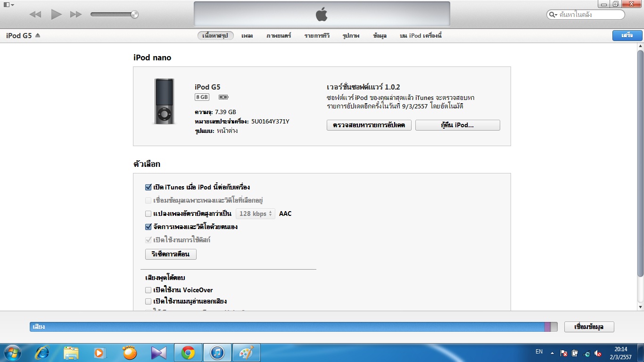644x362 pixels.
Task: Toggle 'เปิด iTunes เมื่อ iPod' checkbox
Action: click(149, 187)
